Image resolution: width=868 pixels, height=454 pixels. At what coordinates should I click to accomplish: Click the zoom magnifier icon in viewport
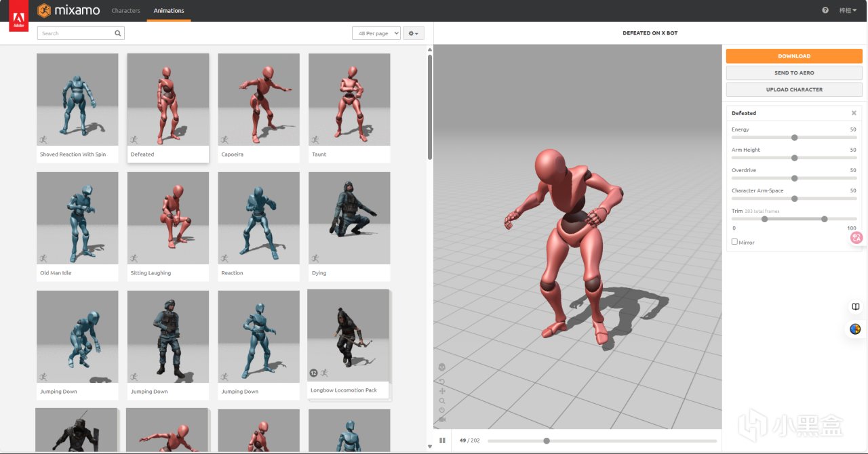tap(442, 400)
